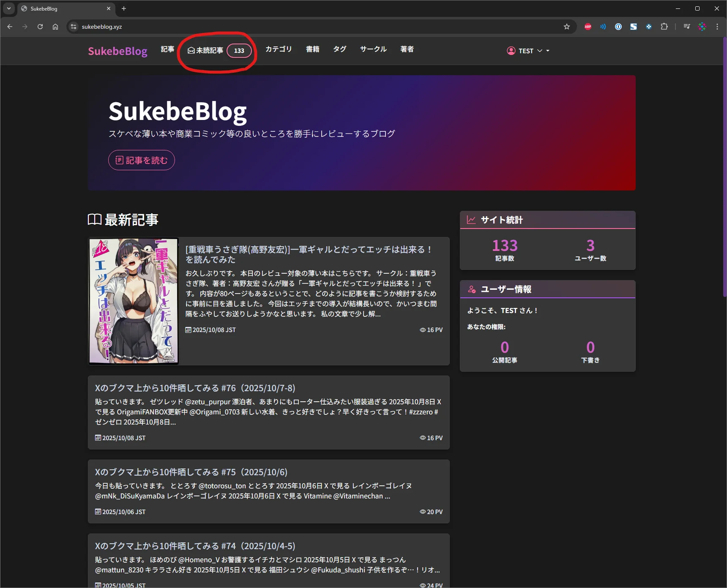The image size is (727, 588).
Task: Open the media control icon in toolbar
Action: pos(686,27)
